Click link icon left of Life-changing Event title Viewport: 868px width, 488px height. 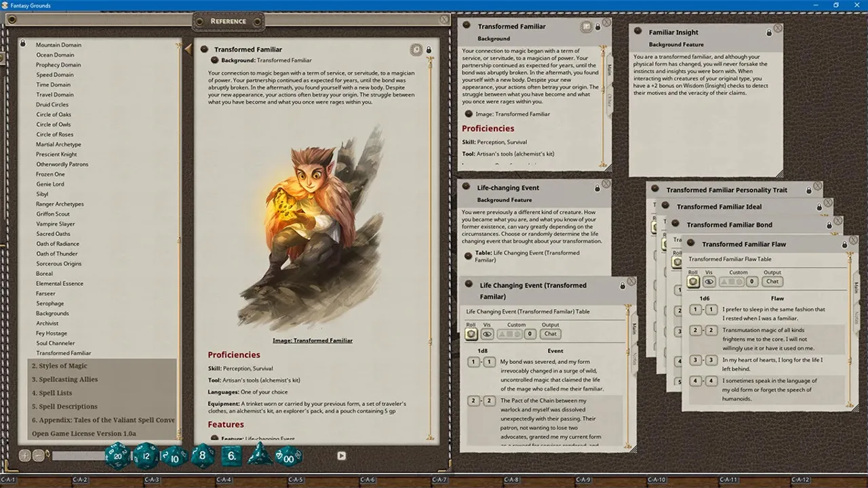(466, 186)
